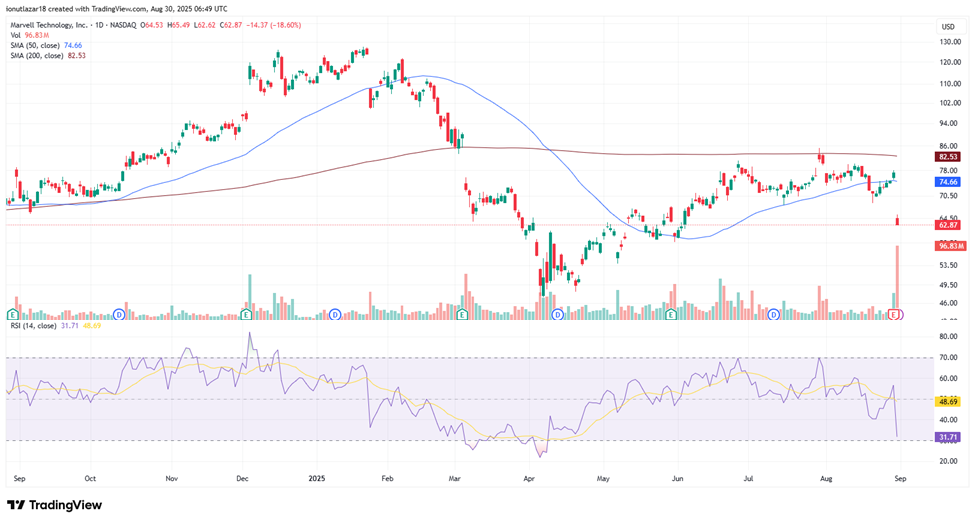Image resolution: width=975 pixels, height=529 pixels.
Task: Open the dividend D marker in April
Action: [557, 314]
